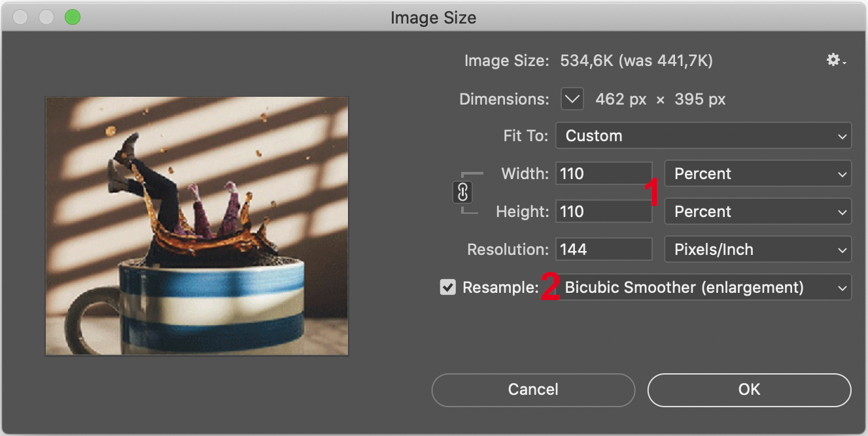Click the close button in title bar
868x436 pixels.
tap(20, 18)
